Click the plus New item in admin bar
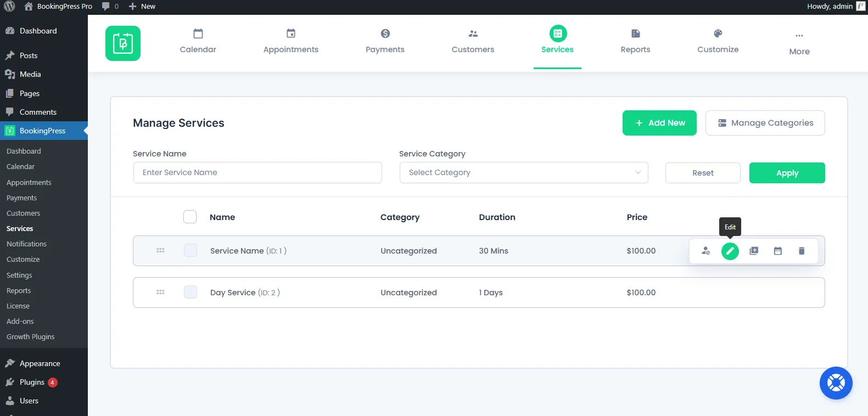Screen dimensions: 868x416 pyautogui.click(x=142, y=7)
